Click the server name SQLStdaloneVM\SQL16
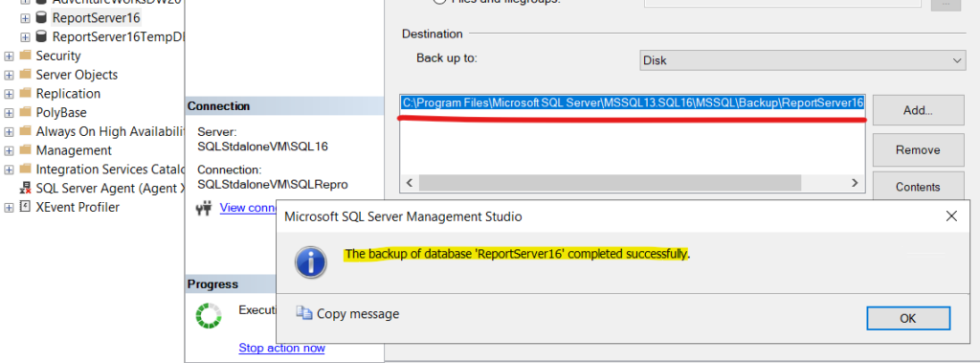980x363 pixels. click(262, 147)
